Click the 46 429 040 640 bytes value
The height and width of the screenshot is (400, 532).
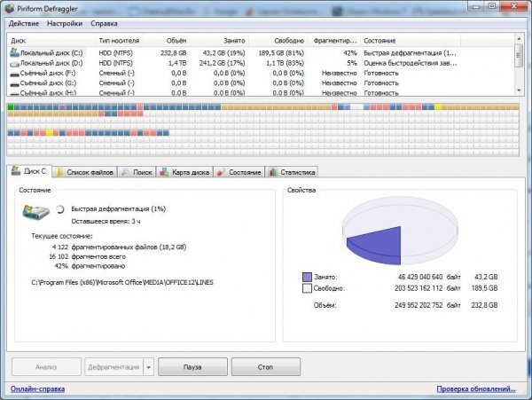pyautogui.click(x=420, y=277)
